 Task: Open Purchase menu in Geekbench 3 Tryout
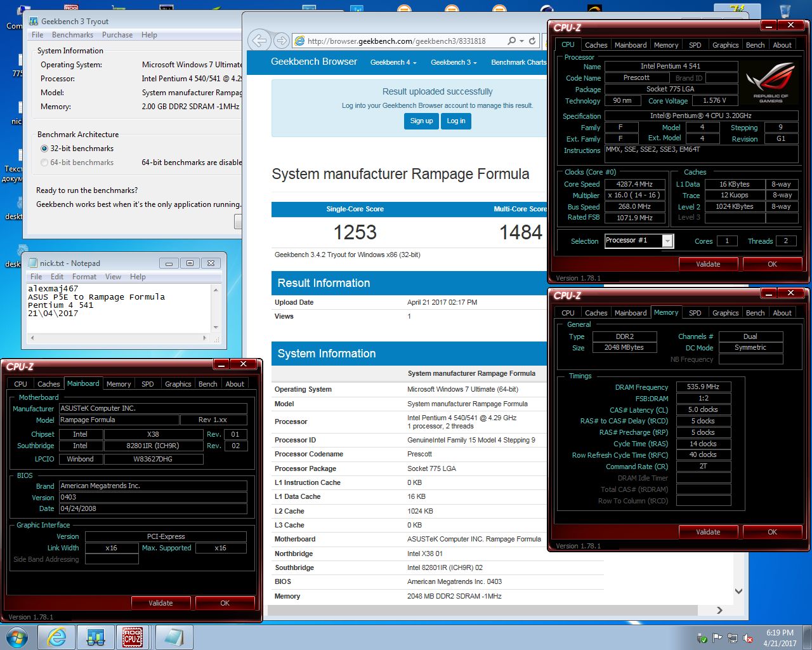pyautogui.click(x=117, y=35)
